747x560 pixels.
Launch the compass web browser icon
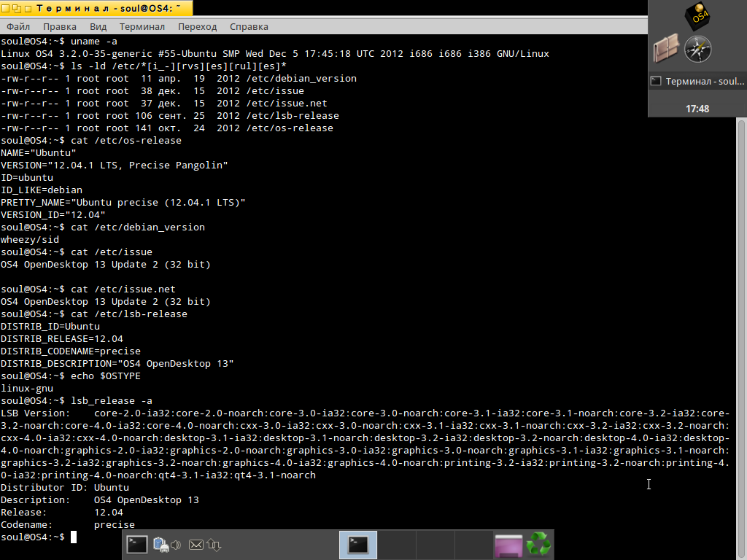click(x=698, y=49)
